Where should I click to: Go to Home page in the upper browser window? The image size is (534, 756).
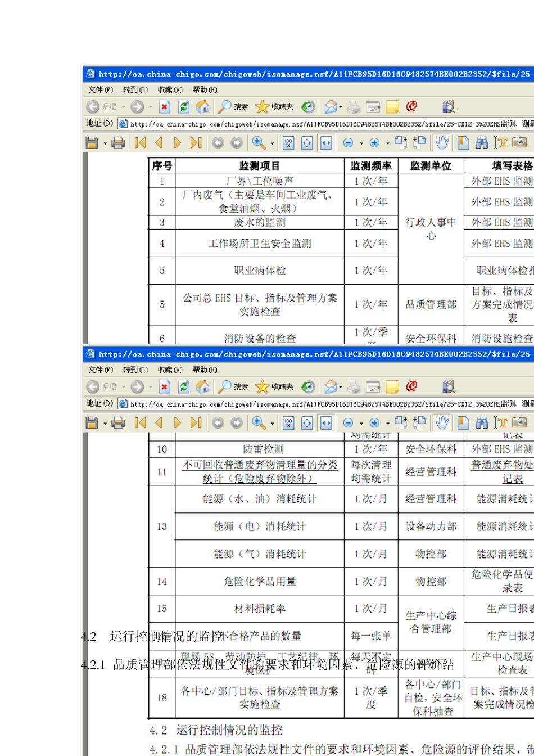tap(202, 106)
